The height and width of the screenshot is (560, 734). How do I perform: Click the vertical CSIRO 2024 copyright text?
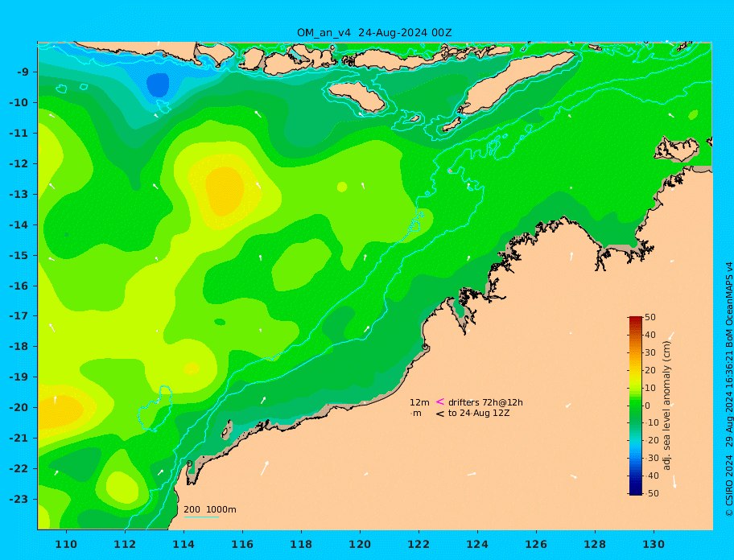click(x=729, y=389)
